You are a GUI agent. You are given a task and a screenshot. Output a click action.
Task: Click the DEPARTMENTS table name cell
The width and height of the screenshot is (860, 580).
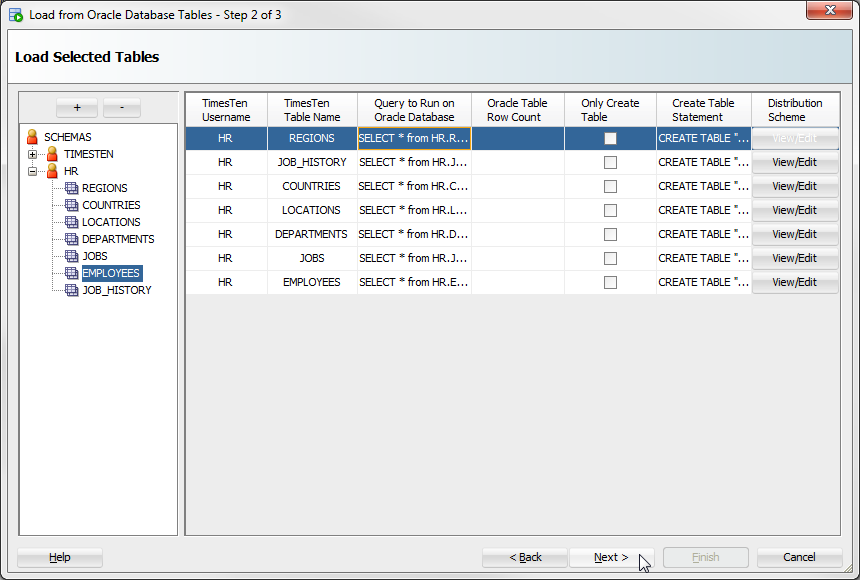pyautogui.click(x=312, y=234)
